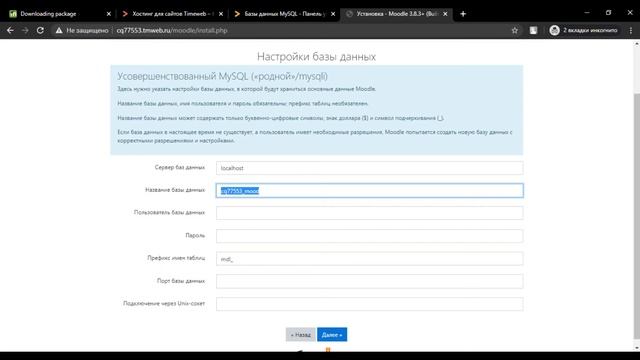Open Chrome three-dot menu
This screenshot has width=640, height=360.
coord(631,30)
